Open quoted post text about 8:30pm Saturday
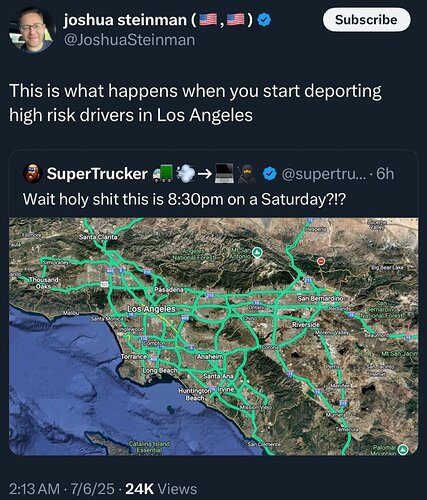The image size is (427, 500). (x=184, y=199)
